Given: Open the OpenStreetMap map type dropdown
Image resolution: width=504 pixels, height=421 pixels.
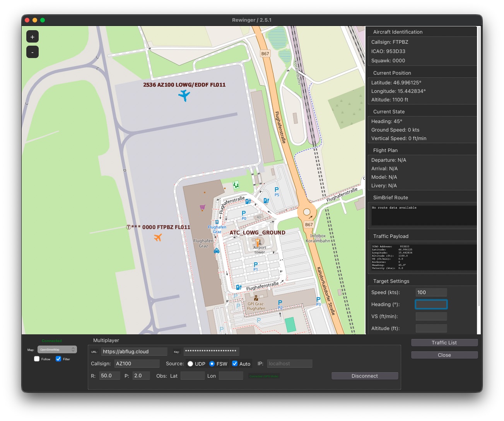Looking at the screenshot, I should click(57, 350).
